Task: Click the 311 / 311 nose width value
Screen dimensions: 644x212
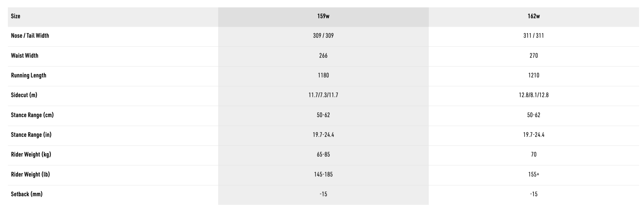Action: tap(534, 36)
